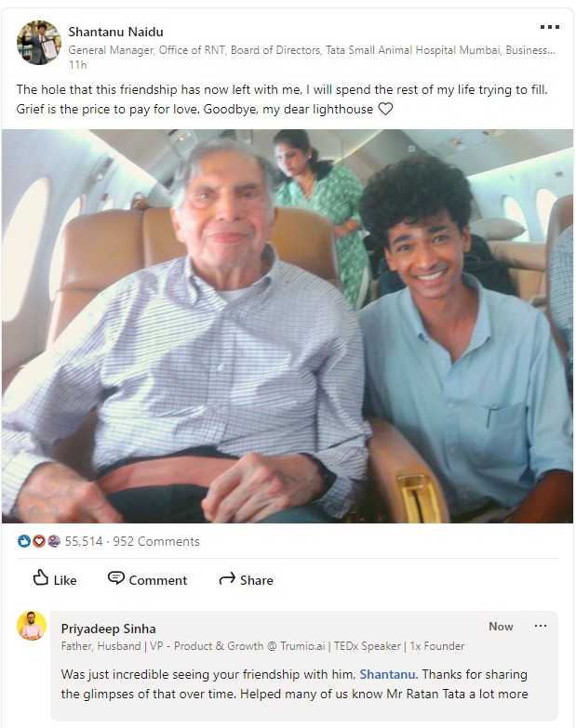
Task: Click Shantanu Naidu's profile picture
Action: 39,43
